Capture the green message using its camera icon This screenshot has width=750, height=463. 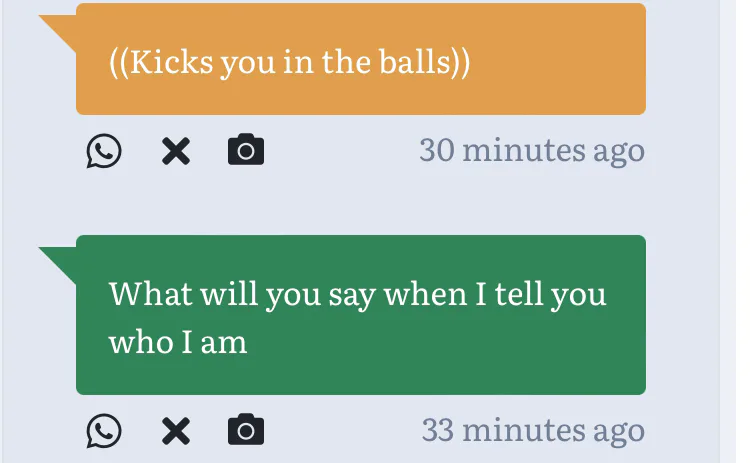246,430
